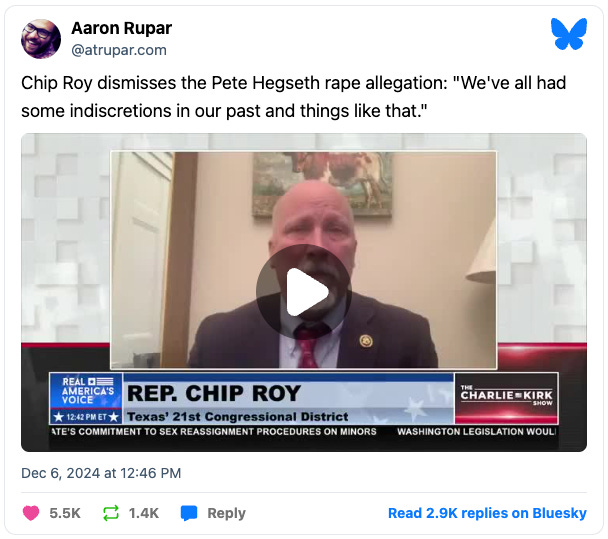Click the Aaron Rupar display name
Viewport: 608px width, 539px height.
click(121, 28)
